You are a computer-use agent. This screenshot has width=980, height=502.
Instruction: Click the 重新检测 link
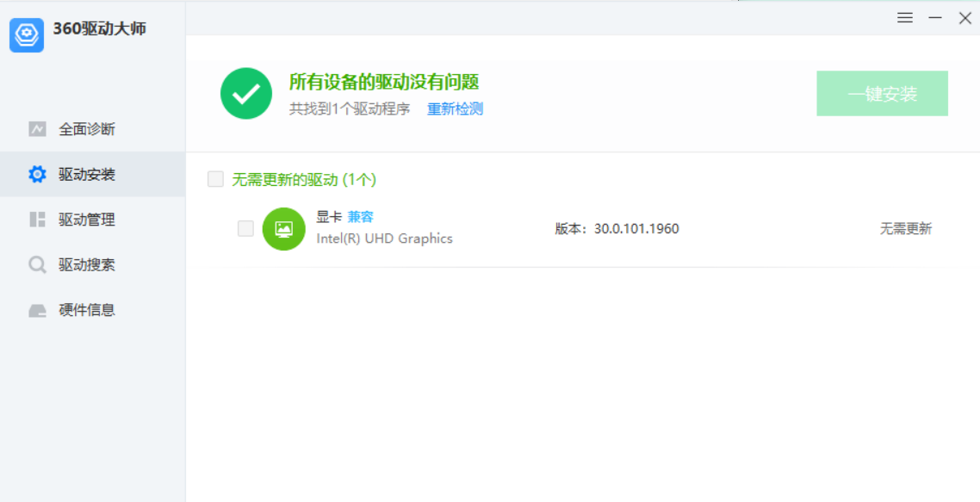tap(455, 108)
